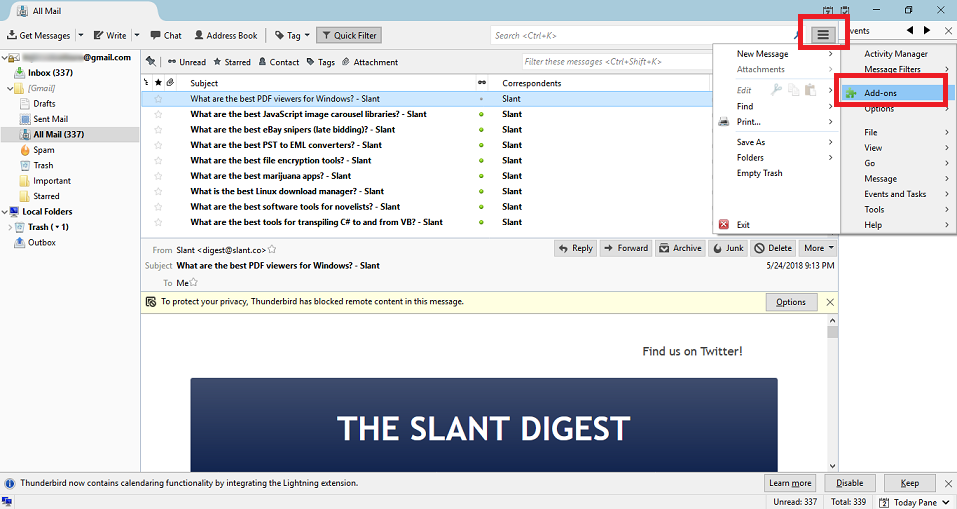The image size is (957, 509).
Task: Open the More actions dropdown
Action: [818, 248]
